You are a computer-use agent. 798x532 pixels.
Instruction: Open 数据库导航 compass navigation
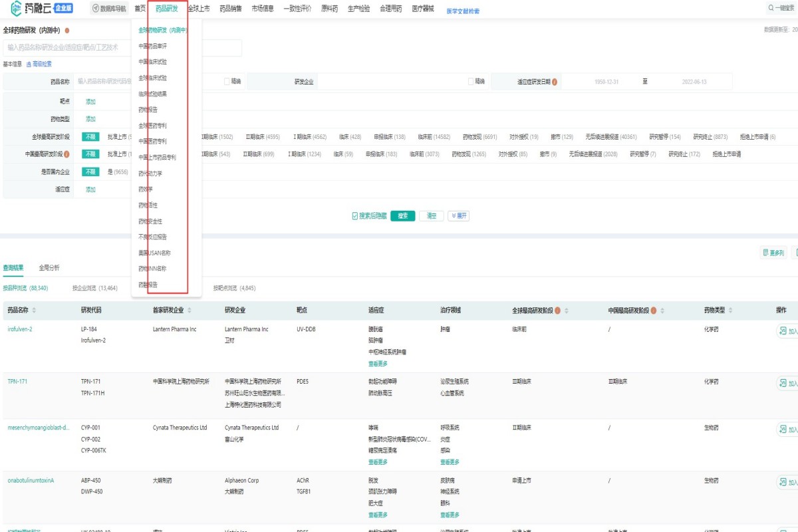point(96,9)
